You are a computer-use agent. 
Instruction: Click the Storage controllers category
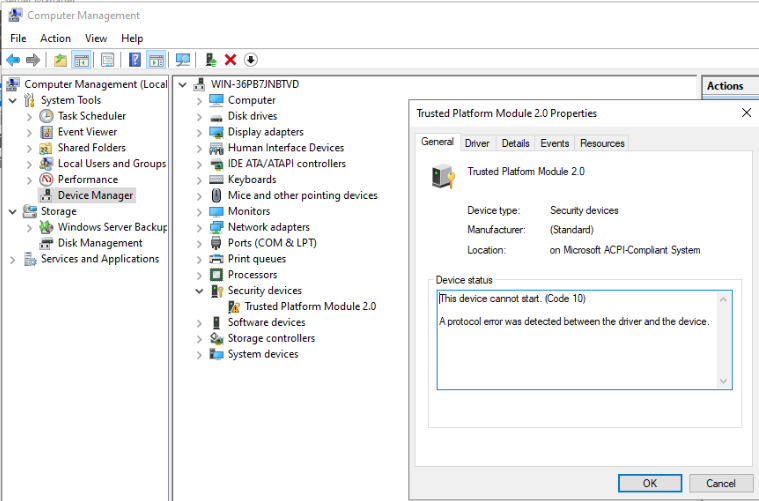(271, 338)
